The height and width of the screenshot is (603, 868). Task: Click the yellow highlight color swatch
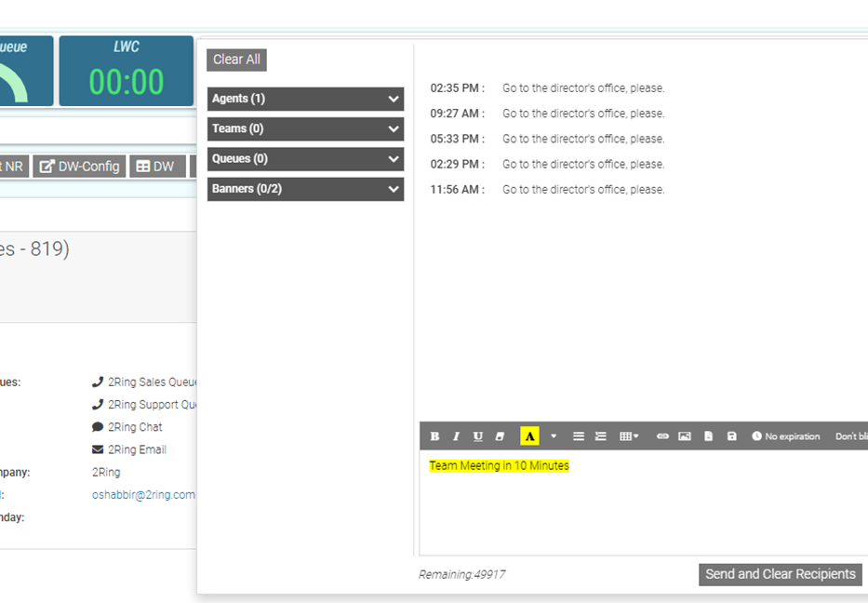(x=529, y=436)
